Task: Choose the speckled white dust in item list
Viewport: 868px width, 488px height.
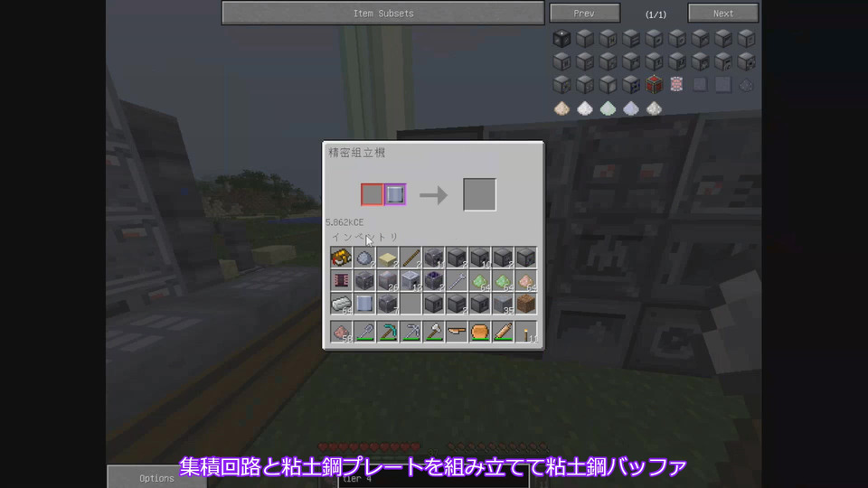Action: (654, 108)
